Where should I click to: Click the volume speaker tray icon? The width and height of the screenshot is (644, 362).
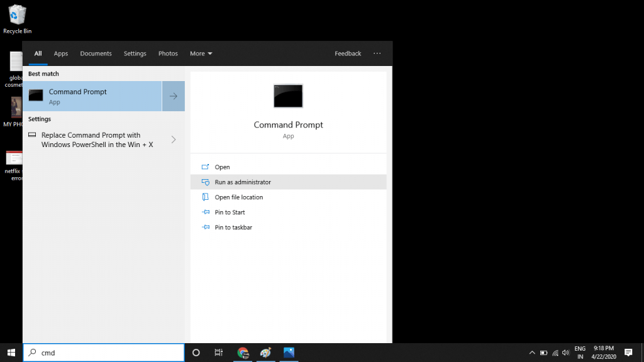coord(565,353)
